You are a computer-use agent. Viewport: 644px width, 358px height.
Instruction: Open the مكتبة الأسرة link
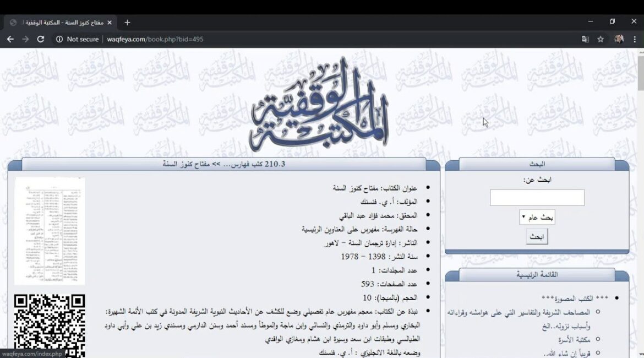(574, 339)
